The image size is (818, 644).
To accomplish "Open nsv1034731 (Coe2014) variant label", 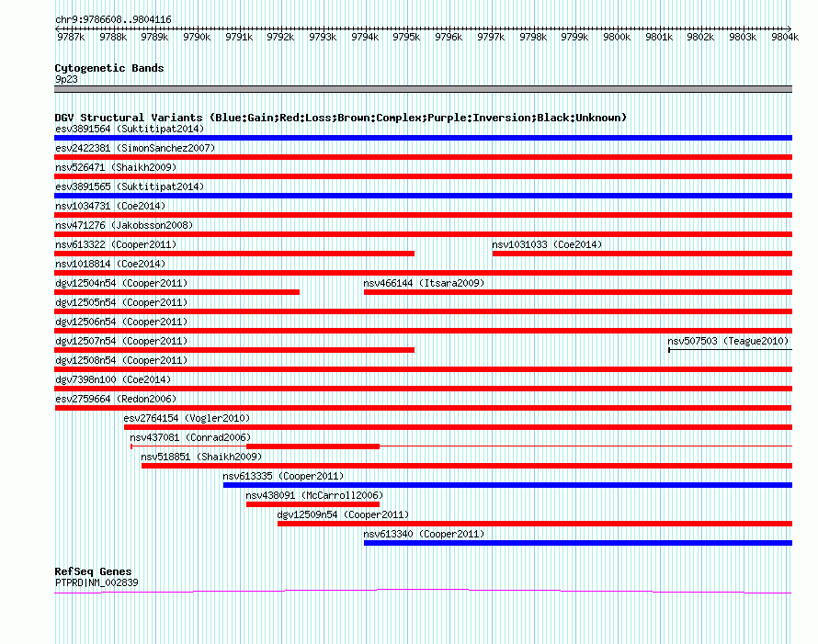I will [x=110, y=206].
